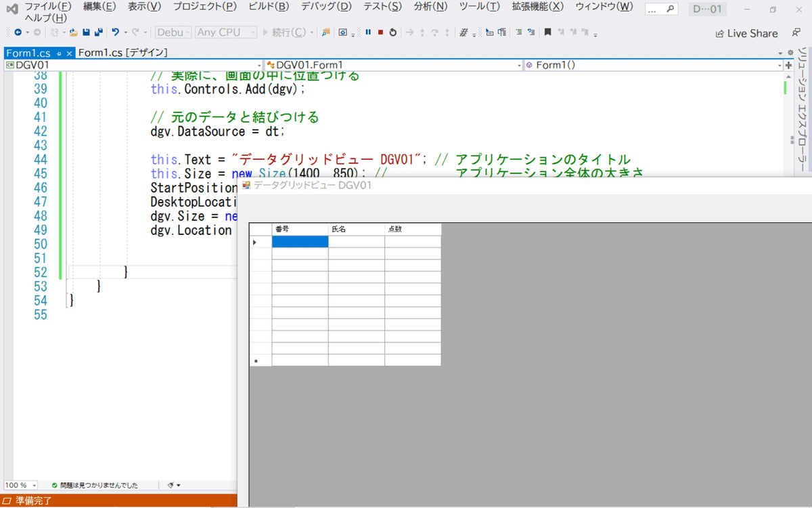Open the 100 % zoom dropdown

click(21, 485)
